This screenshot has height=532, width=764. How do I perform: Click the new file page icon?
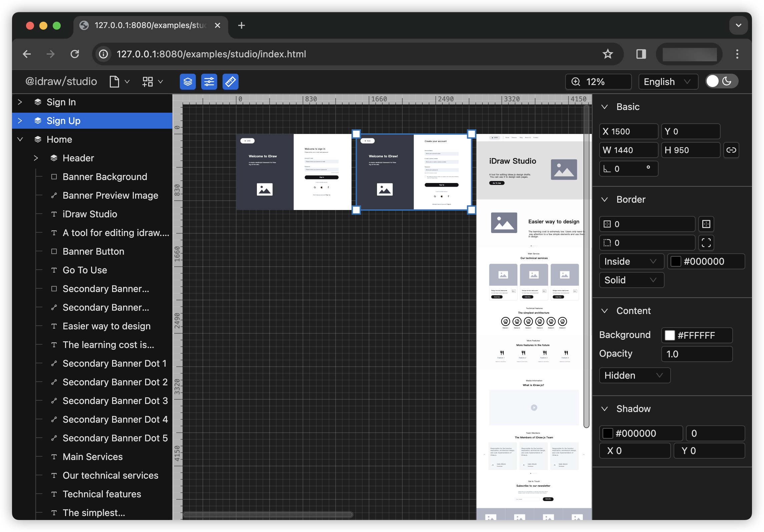114,82
